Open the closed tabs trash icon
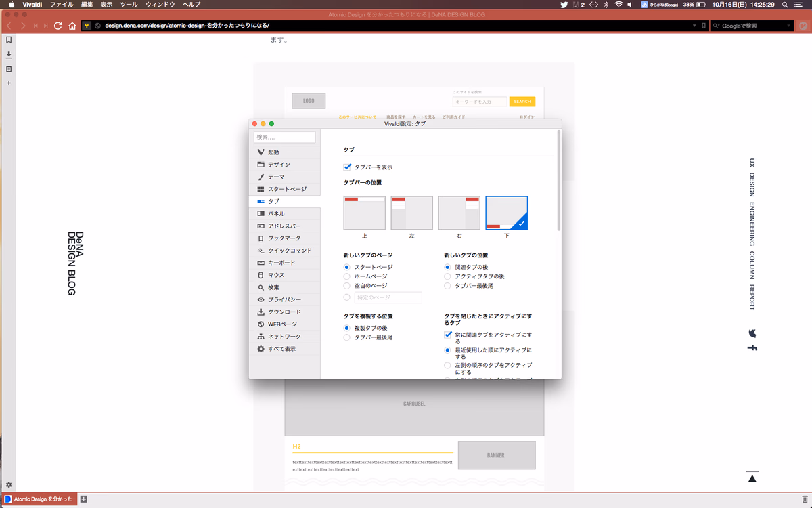Viewport: 812px width, 508px height. tap(804, 499)
